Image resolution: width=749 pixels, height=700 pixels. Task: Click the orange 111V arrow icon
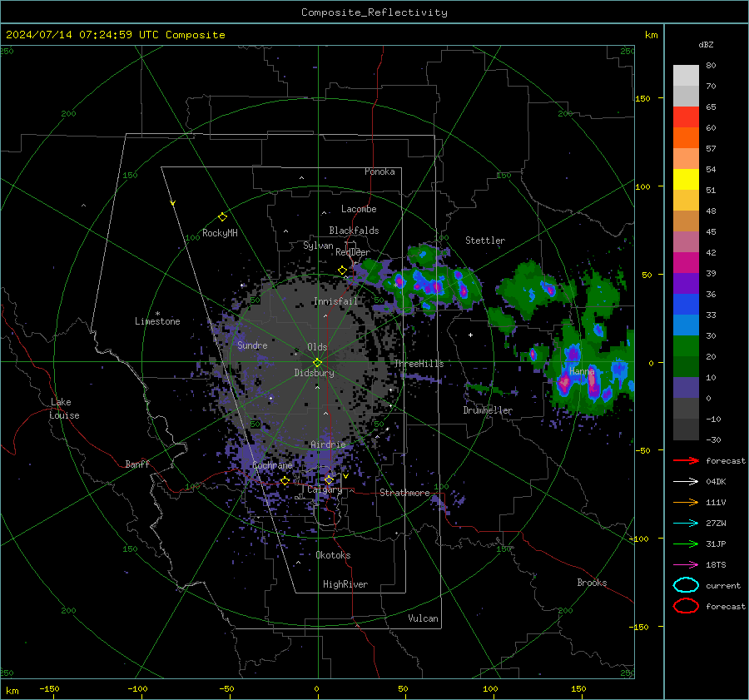[x=686, y=502]
